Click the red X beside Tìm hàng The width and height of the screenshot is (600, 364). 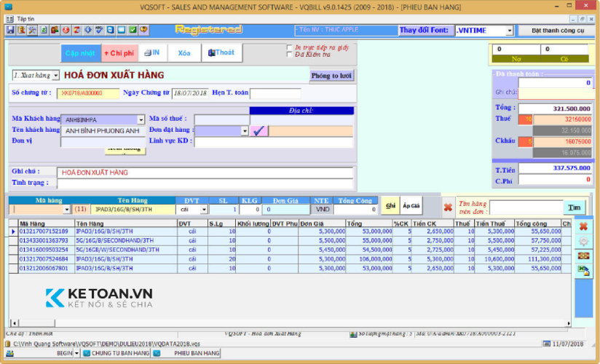point(447,207)
